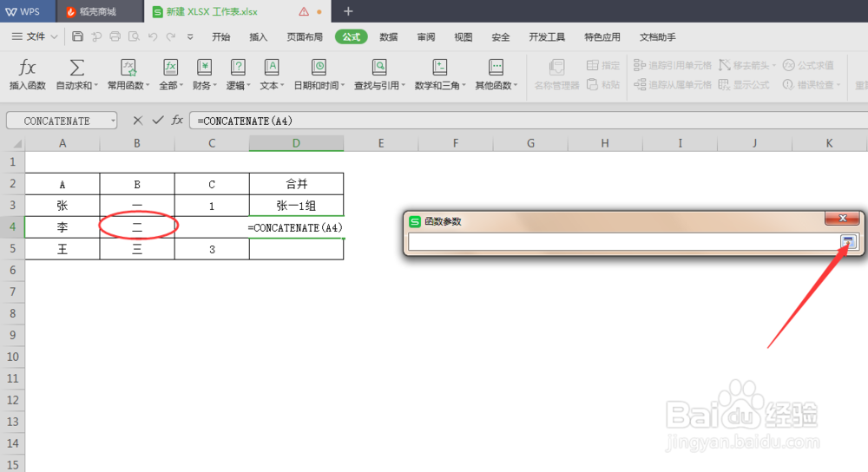This screenshot has width=868, height=472.
Task: Open Other Functions (其他函数) icon
Action: click(x=496, y=68)
